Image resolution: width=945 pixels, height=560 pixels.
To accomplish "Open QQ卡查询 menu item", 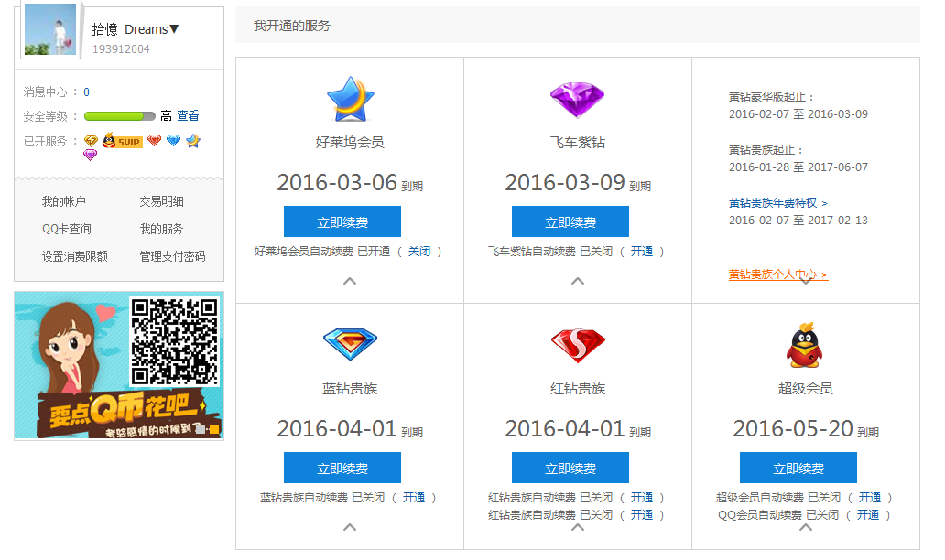I will point(66,229).
